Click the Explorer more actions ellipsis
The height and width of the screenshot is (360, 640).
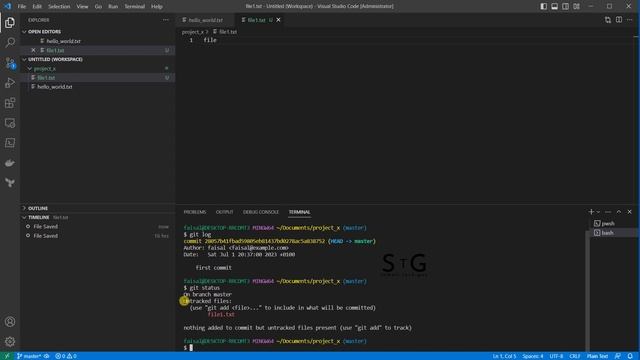coord(165,20)
